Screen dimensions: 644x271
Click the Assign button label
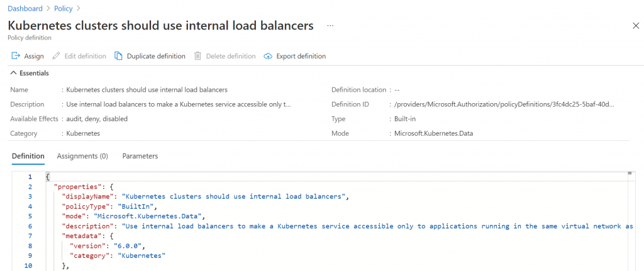(x=34, y=56)
